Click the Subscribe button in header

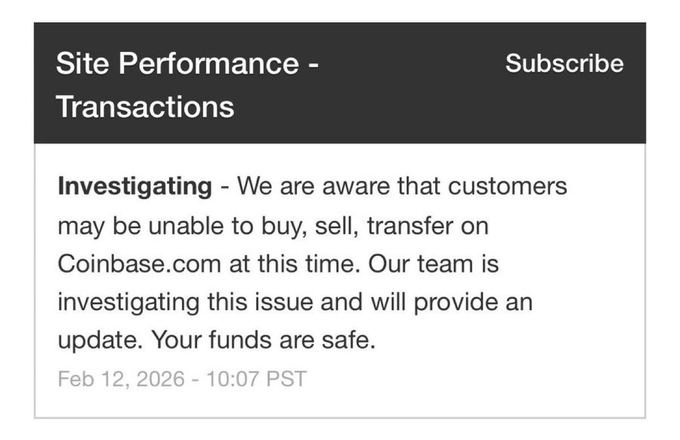point(564,64)
